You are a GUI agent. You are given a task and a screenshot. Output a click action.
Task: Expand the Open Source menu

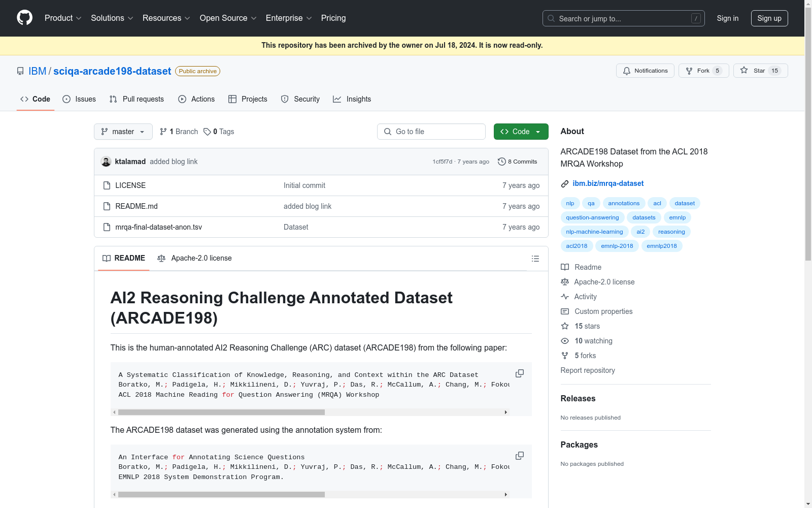click(x=228, y=18)
